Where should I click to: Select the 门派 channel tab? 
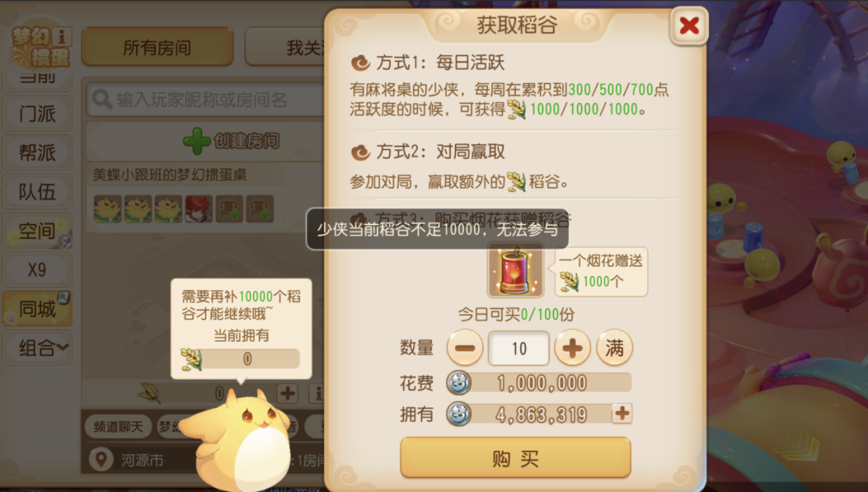click(x=37, y=114)
